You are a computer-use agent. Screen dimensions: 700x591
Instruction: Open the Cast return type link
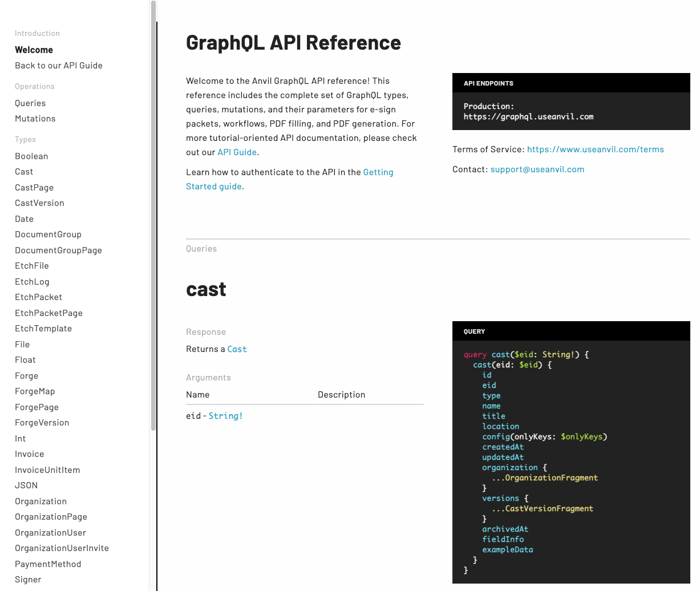237,349
